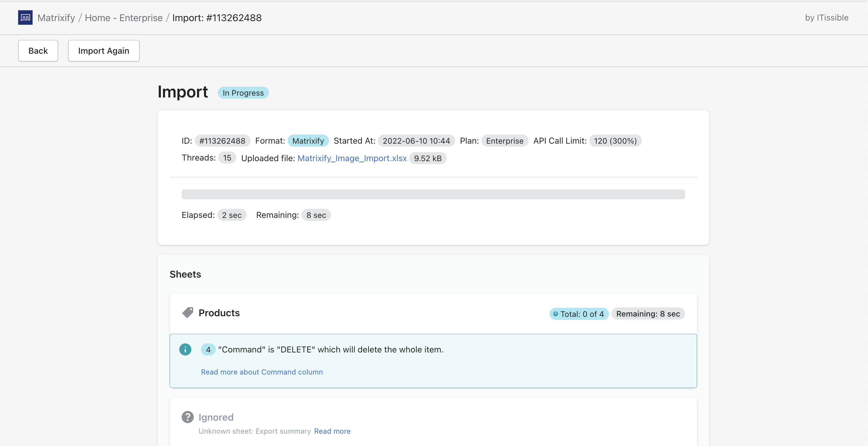The width and height of the screenshot is (868, 446).
Task: Open Read more about Command column link
Action: click(262, 372)
